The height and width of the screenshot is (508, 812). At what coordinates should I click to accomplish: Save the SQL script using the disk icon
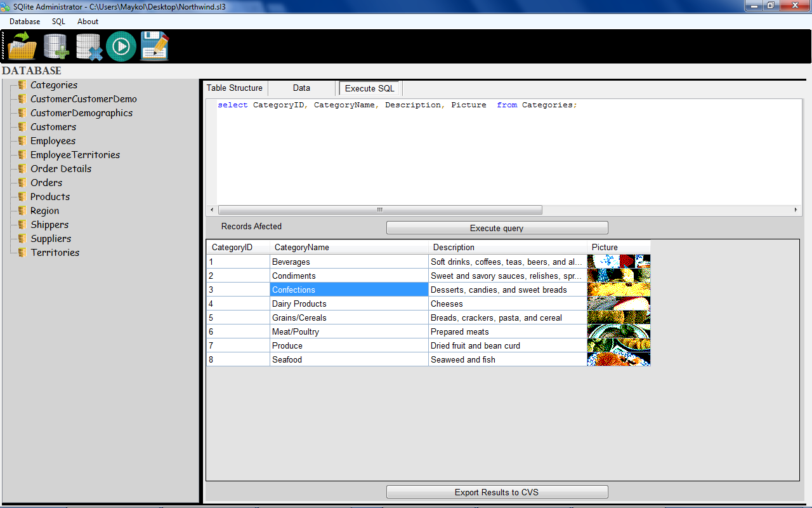(154, 45)
